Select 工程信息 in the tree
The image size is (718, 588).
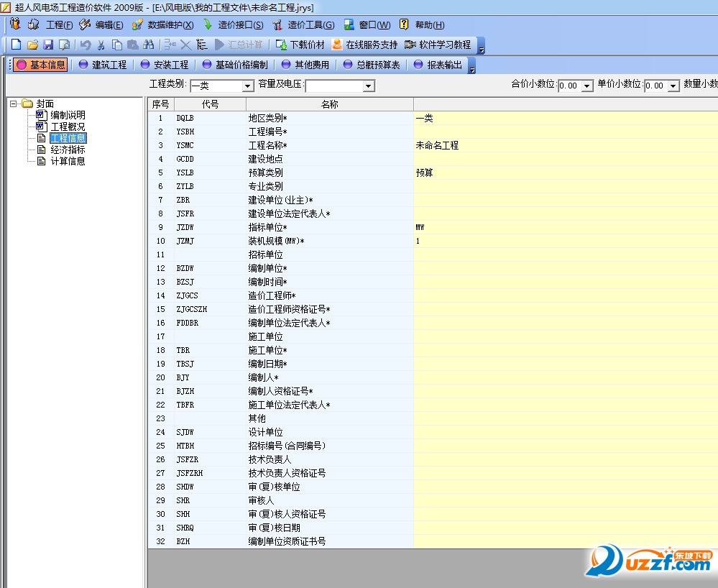[x=68, y=138]
